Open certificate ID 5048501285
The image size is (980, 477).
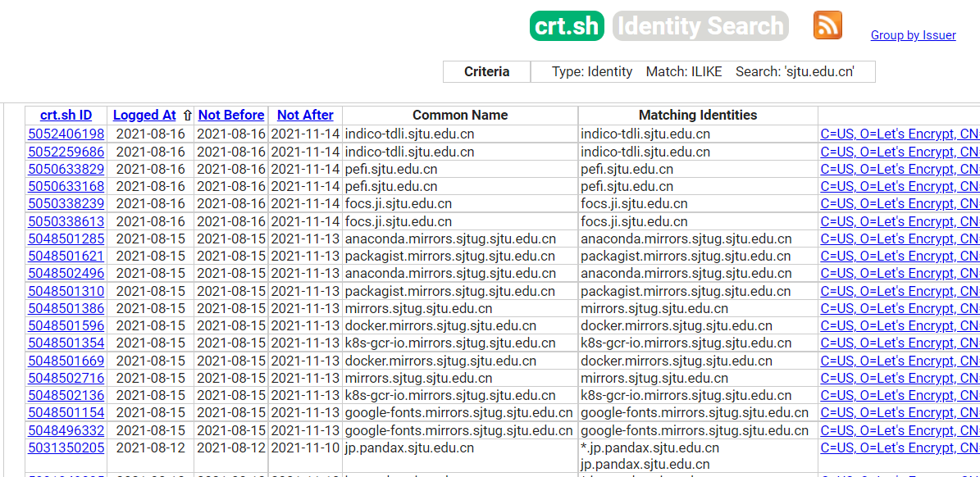click(66, 238)
